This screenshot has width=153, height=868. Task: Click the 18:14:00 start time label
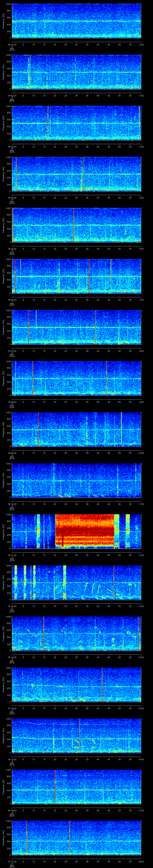point(12,708)
